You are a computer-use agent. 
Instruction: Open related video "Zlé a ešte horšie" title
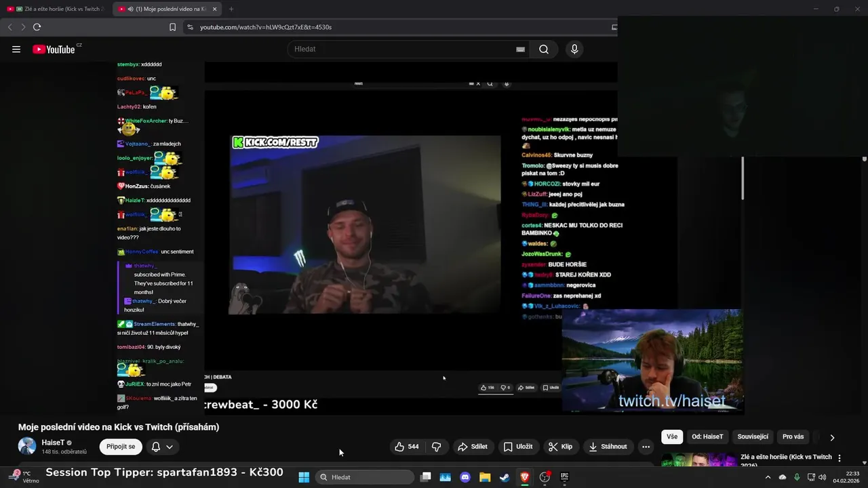786,461
